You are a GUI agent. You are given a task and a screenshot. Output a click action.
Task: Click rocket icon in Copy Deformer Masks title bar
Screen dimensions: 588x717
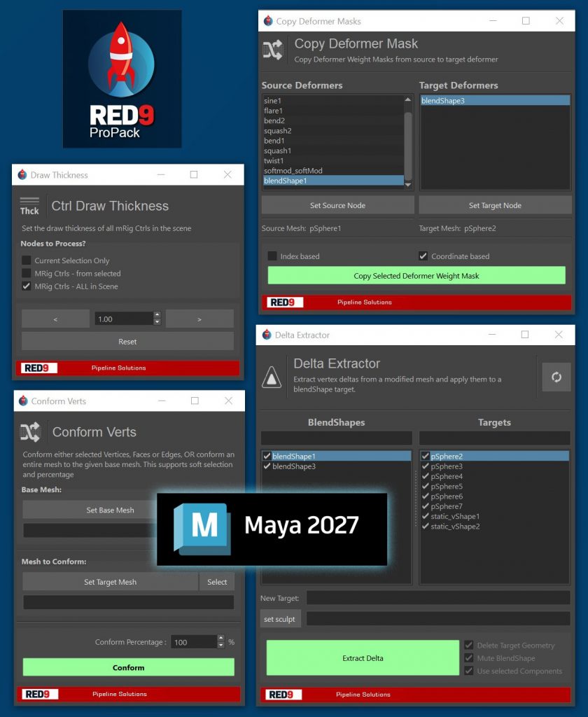(x=268, y=21)
